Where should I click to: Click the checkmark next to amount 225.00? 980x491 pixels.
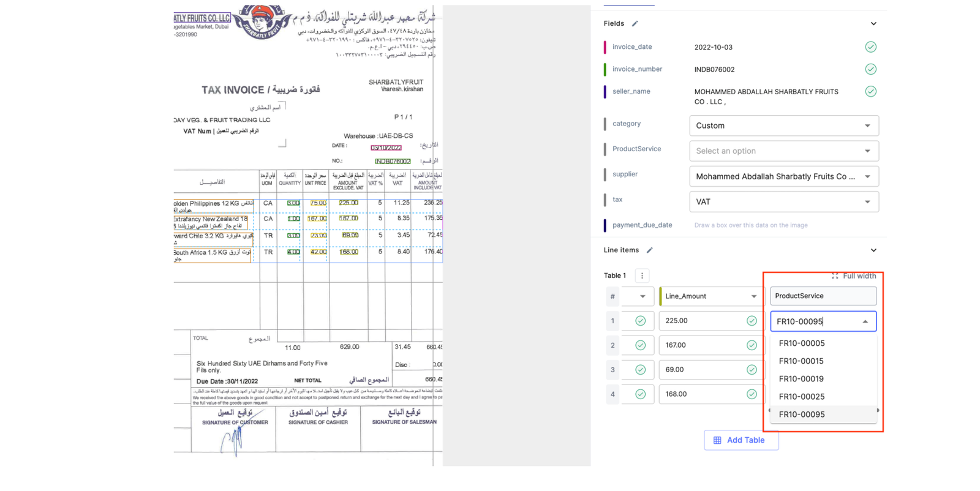(752, 321)
